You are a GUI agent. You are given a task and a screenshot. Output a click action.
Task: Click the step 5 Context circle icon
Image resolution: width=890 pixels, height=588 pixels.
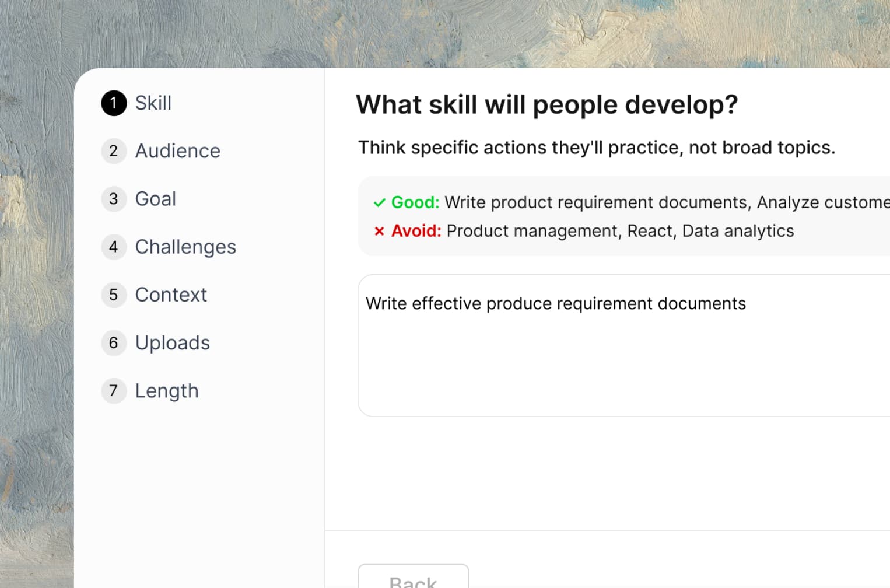[x=114, y=295]
